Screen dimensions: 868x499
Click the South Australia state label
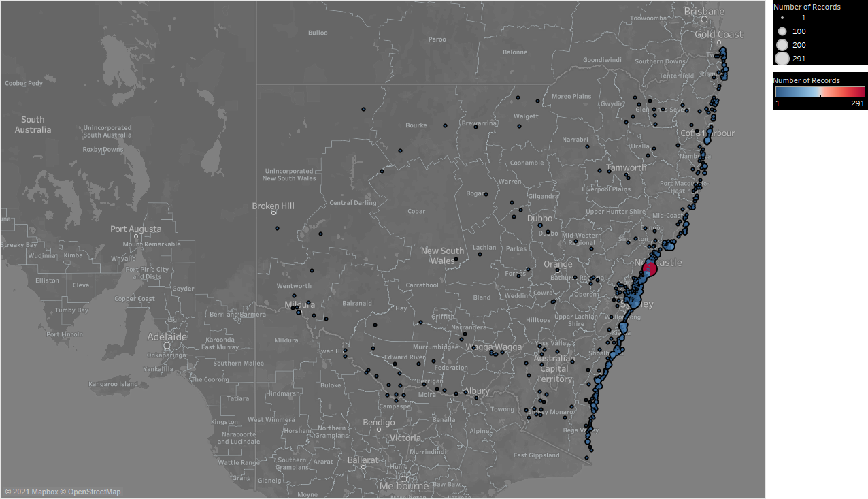coord(33,125)
